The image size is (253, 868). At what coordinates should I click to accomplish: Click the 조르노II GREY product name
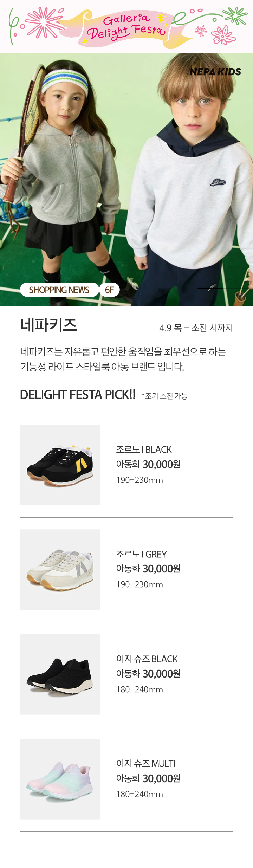tap(142, 554)
